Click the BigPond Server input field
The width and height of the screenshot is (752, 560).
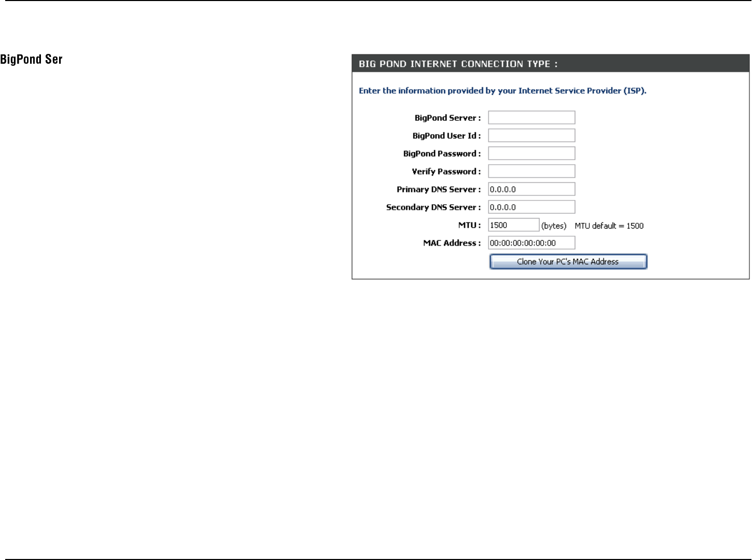tap(532, 118)
